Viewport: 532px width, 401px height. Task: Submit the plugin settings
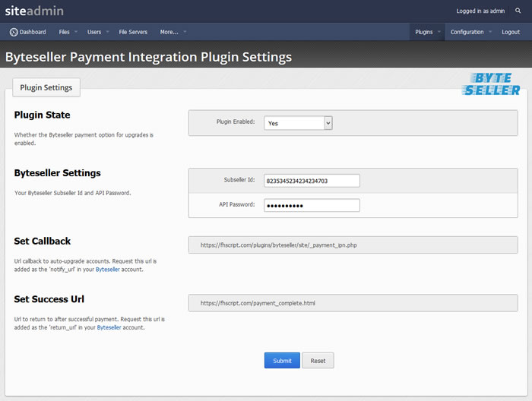point(282,360)
